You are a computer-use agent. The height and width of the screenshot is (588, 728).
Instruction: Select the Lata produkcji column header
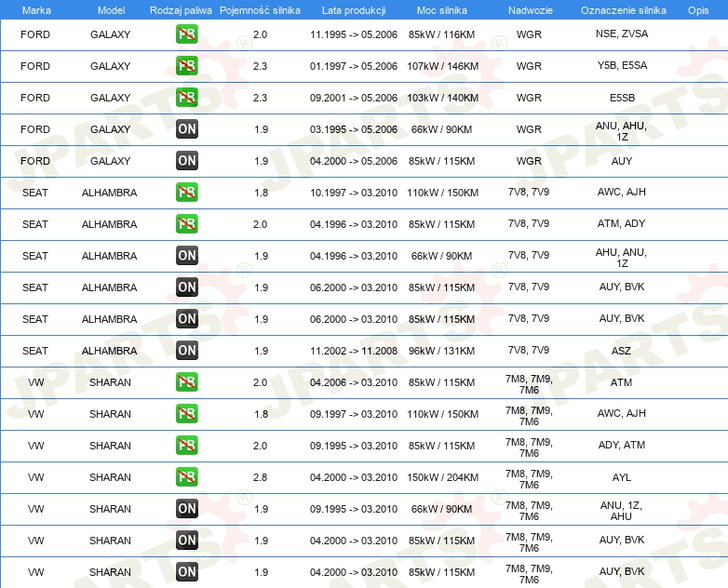tap(354, 10)
